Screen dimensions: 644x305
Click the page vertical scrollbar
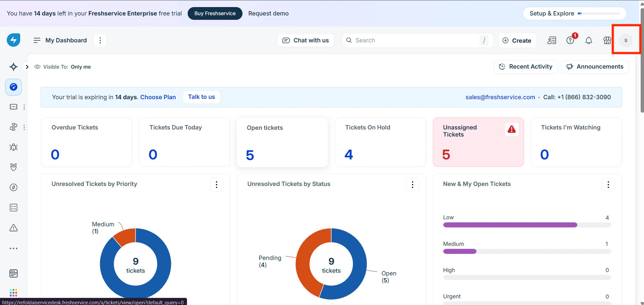click(642, 61)
